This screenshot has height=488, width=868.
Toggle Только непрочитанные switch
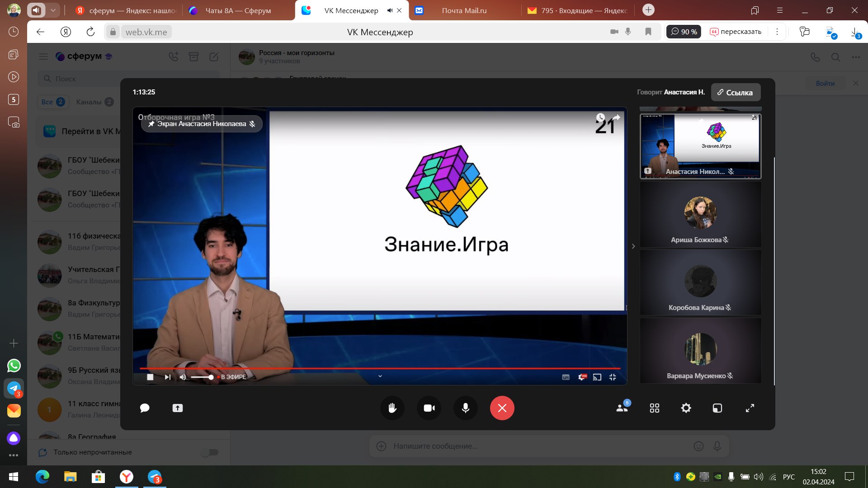point(210,452)
